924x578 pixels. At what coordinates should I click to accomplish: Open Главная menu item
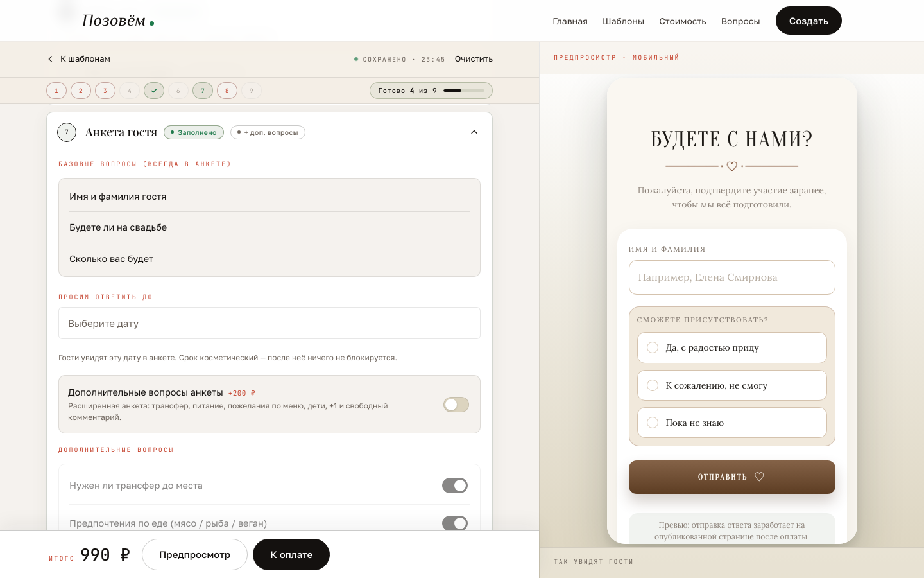(570, 21)
